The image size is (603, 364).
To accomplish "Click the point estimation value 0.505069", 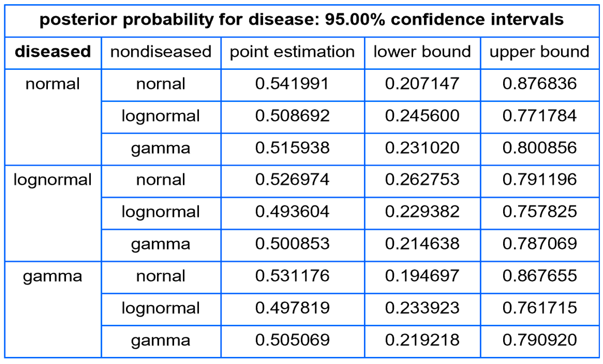I will click(292, 340).
